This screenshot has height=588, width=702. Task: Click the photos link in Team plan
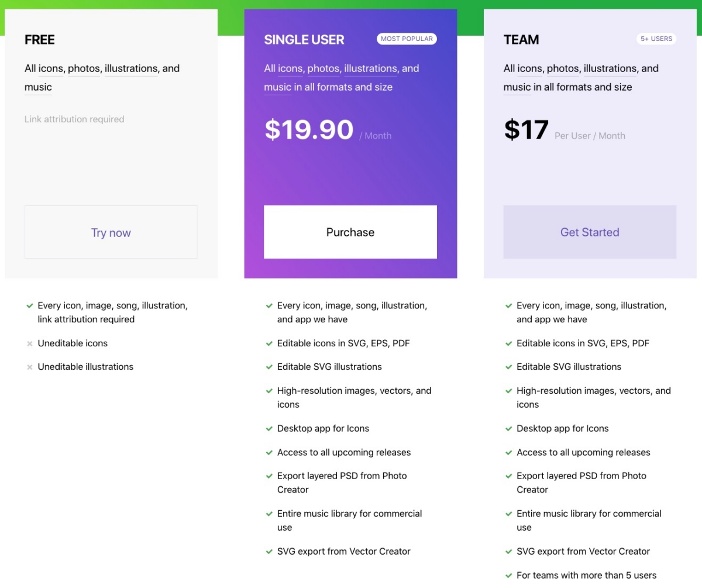(563, 68)
